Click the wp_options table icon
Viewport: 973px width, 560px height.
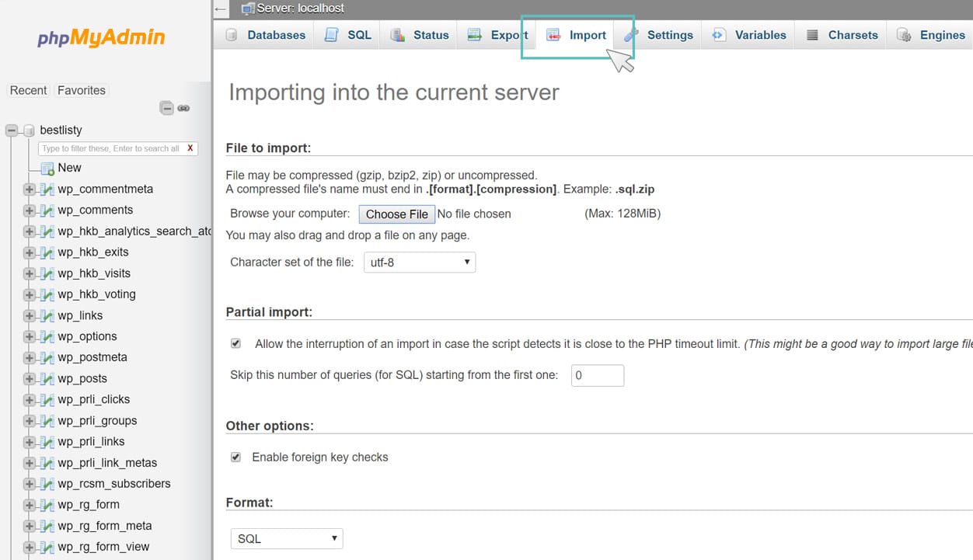click(47, 337)
